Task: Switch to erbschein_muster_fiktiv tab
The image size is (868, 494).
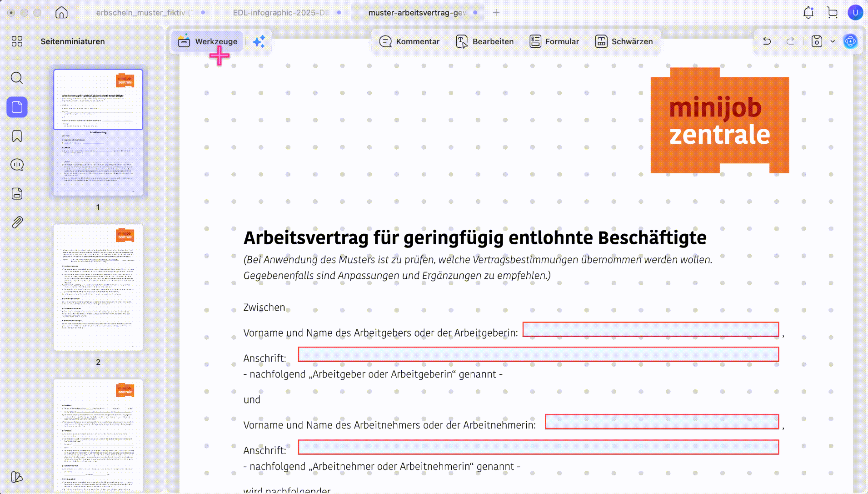Action: pyautogui.click(x=145, y=13)
